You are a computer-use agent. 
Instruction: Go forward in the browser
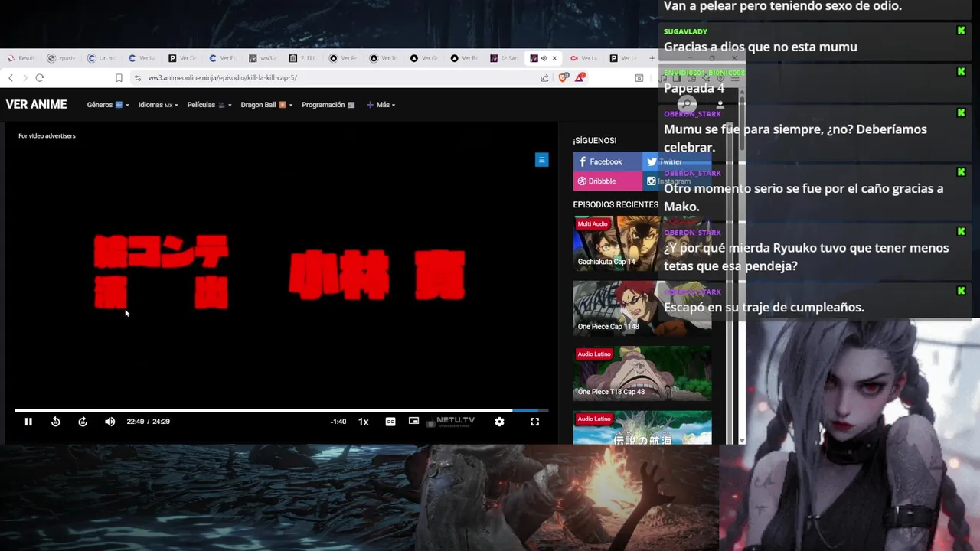tap(24, 77)
